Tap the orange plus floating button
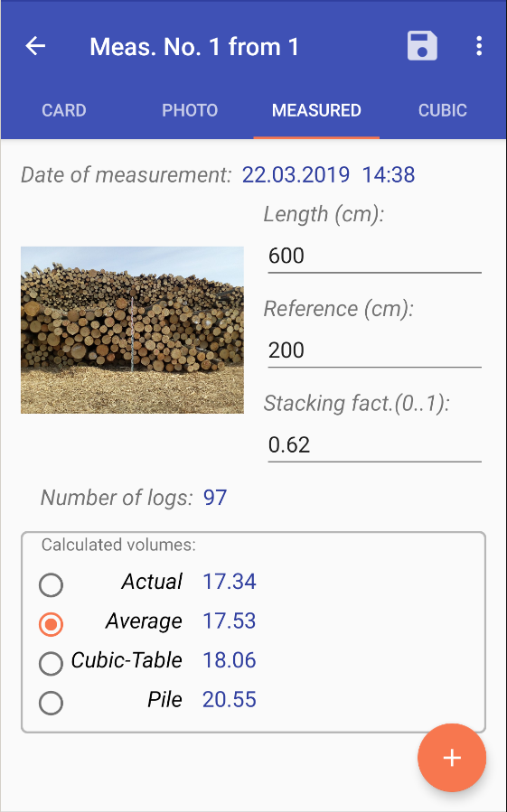Screen dimensions: 507x812 tap(452, 758)
